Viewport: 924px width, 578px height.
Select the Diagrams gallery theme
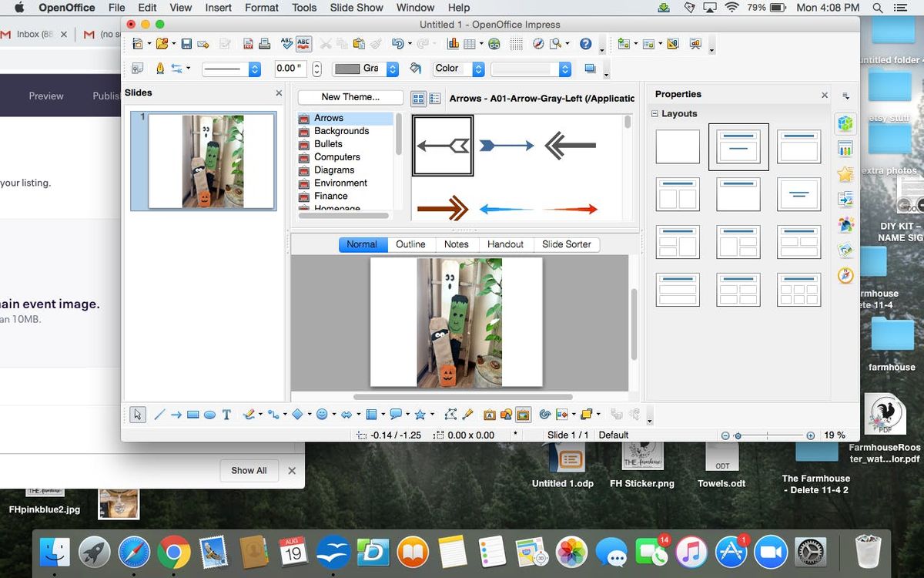pos(334,170)
